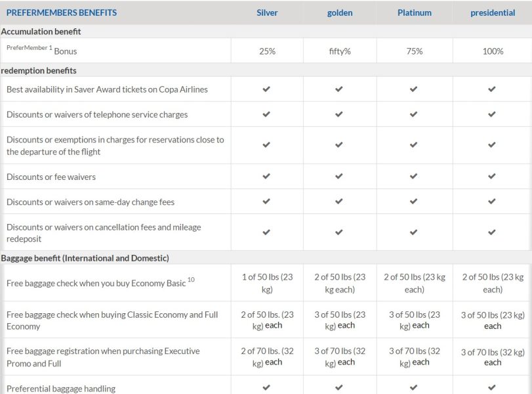Click the redemption benefits section header
Image resolution: width=532 pixels, height=394 pixels.
39,70
